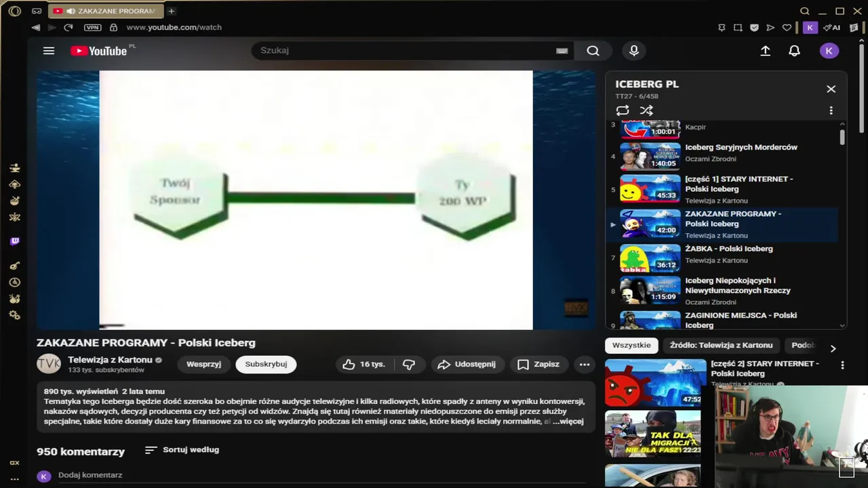The width and height of the screenshot is (868, 488).
Task: Expand description with ...więcej
Action: (x=568, y=422)
